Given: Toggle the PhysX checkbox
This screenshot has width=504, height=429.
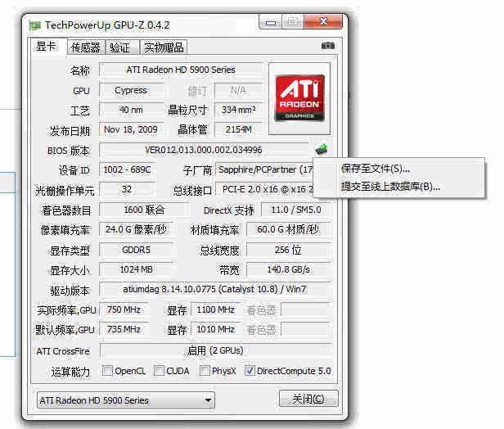Looking at the screenshot, I should coord(205,371).
